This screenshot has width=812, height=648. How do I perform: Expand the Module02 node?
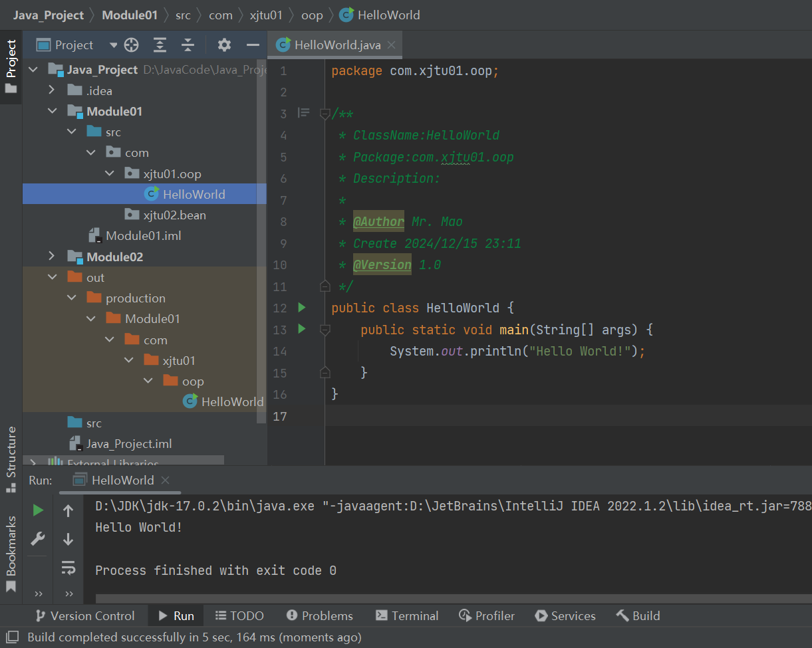point(52,257)
